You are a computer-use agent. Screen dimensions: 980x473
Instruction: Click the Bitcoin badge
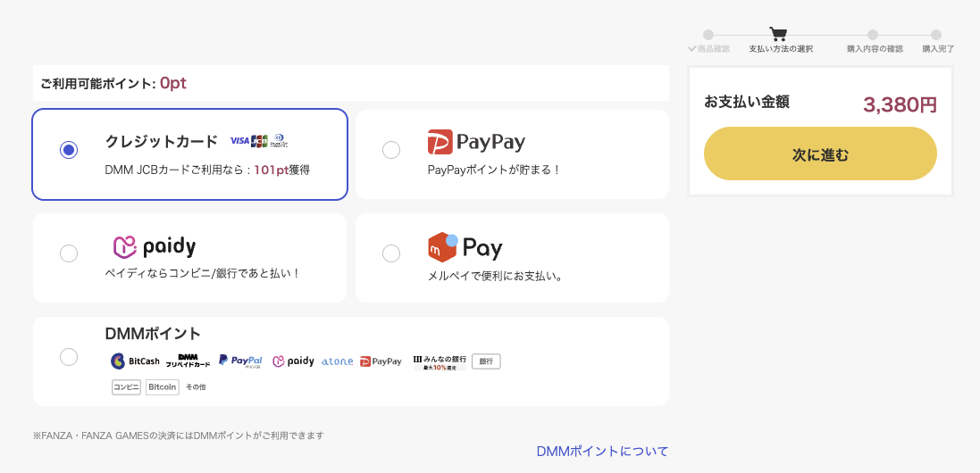(x=163, y=387)
